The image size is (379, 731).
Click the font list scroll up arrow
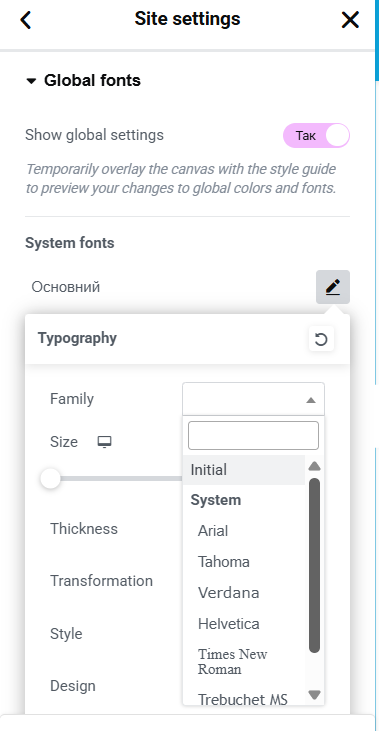point(315,466)
